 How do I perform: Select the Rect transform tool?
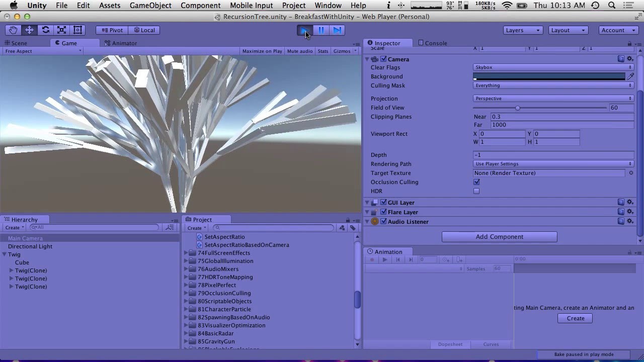77,30
